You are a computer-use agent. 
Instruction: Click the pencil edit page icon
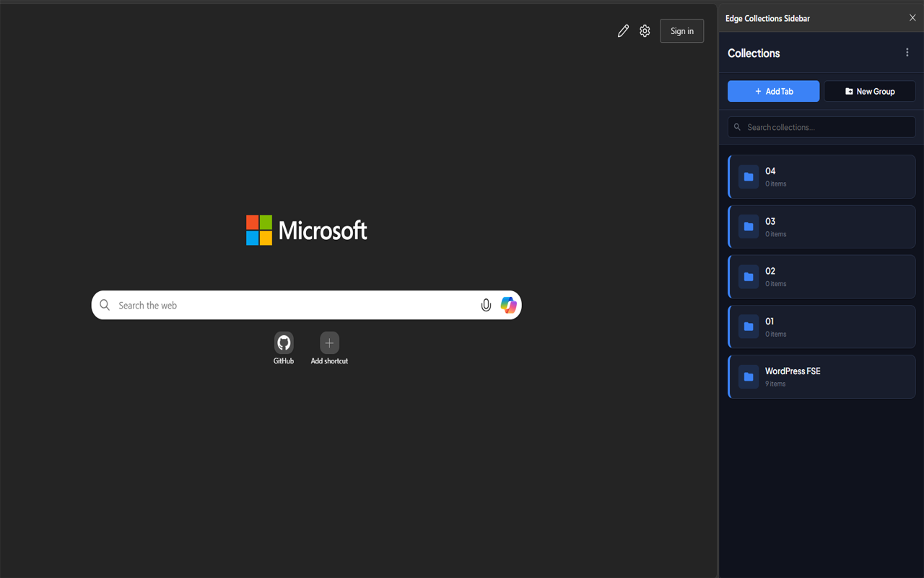[623, 31]
